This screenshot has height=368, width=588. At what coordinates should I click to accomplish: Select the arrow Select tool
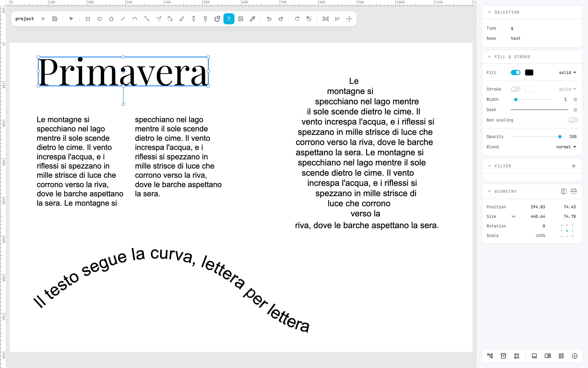[x=71, y=19]
